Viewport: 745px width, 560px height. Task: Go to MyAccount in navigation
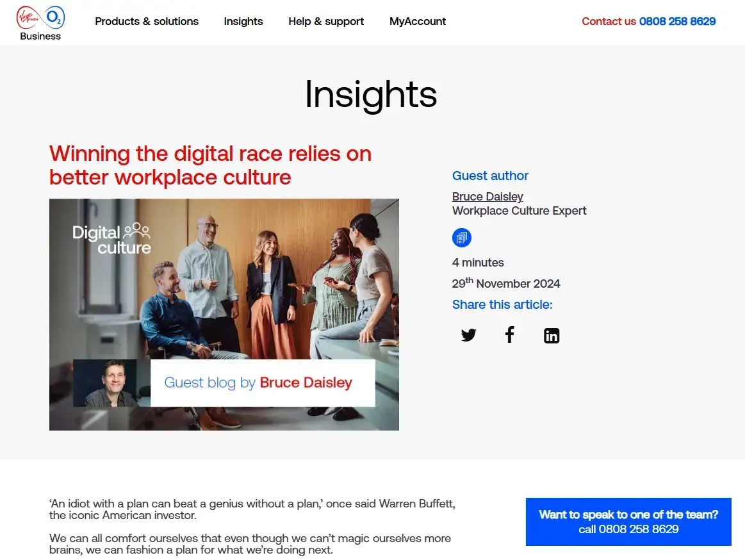click(x=417, y=21)
